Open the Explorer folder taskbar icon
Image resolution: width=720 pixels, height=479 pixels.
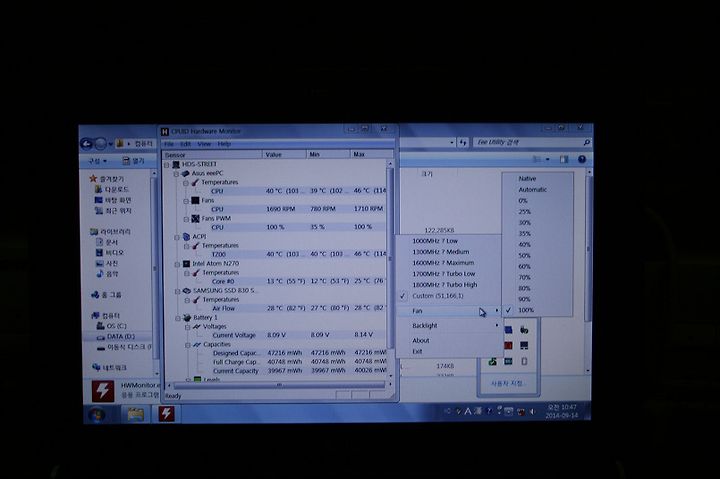tap(135, 415)
